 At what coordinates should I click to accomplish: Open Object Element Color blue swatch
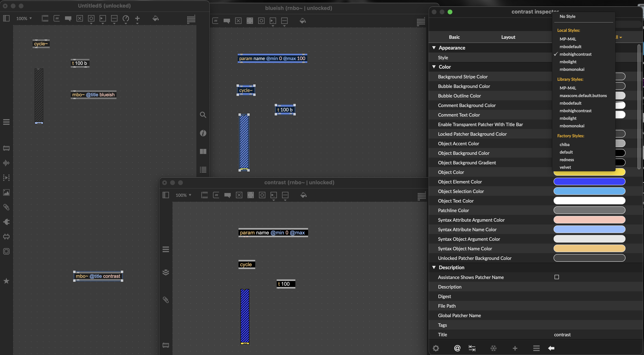click(x=589, y=181)
